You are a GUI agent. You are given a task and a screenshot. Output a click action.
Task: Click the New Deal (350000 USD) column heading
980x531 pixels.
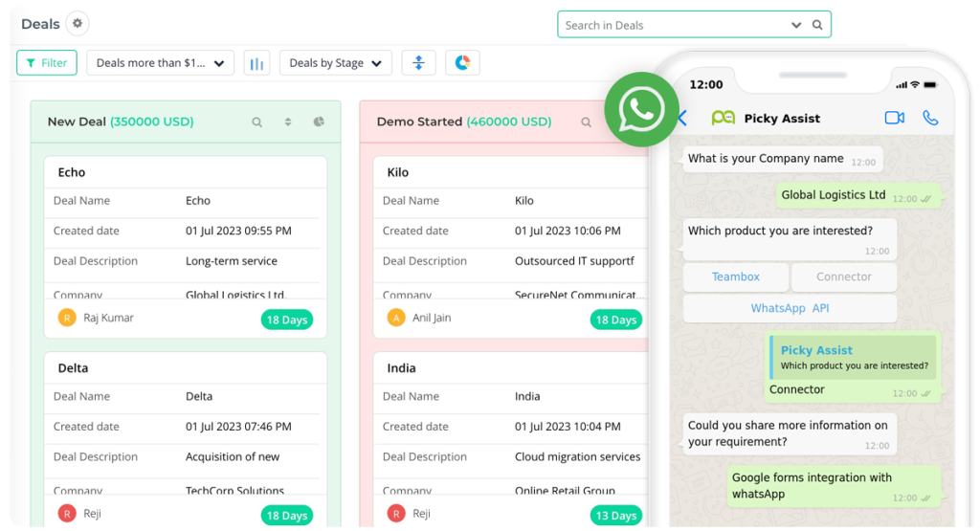[x=121, y=122]
